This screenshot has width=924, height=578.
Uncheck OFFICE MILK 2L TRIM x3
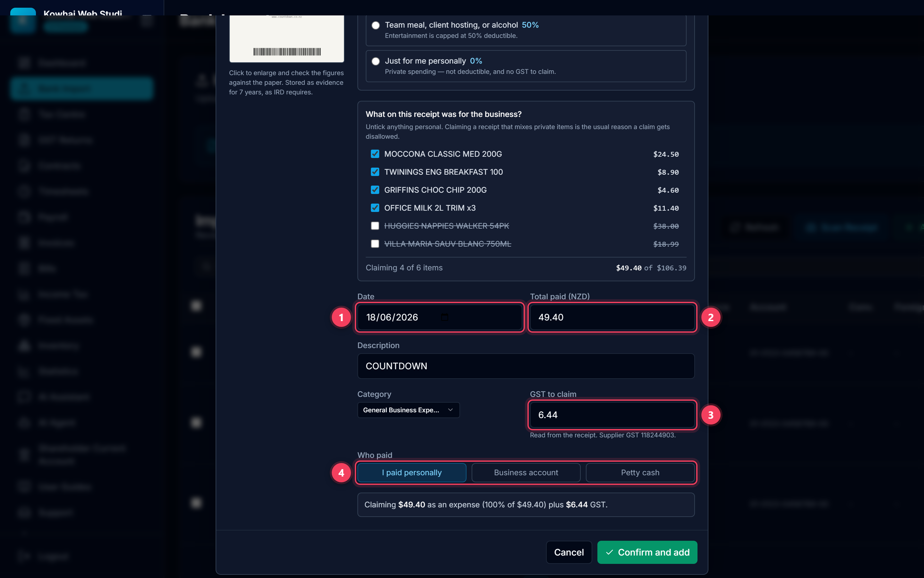[375, 207]
